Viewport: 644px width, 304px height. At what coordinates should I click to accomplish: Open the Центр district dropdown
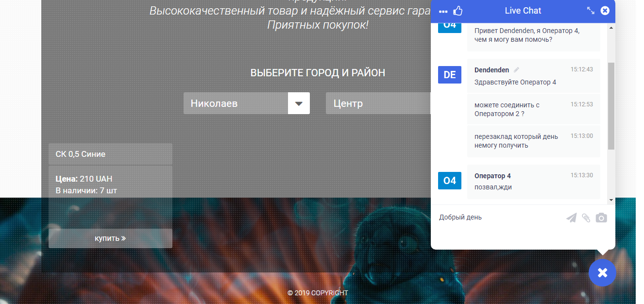click(378, 103)
